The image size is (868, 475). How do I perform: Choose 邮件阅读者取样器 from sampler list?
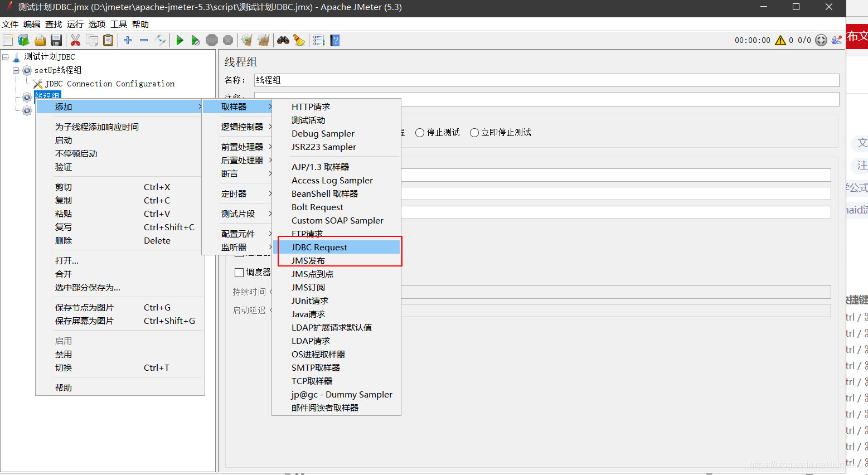[337, 408]
